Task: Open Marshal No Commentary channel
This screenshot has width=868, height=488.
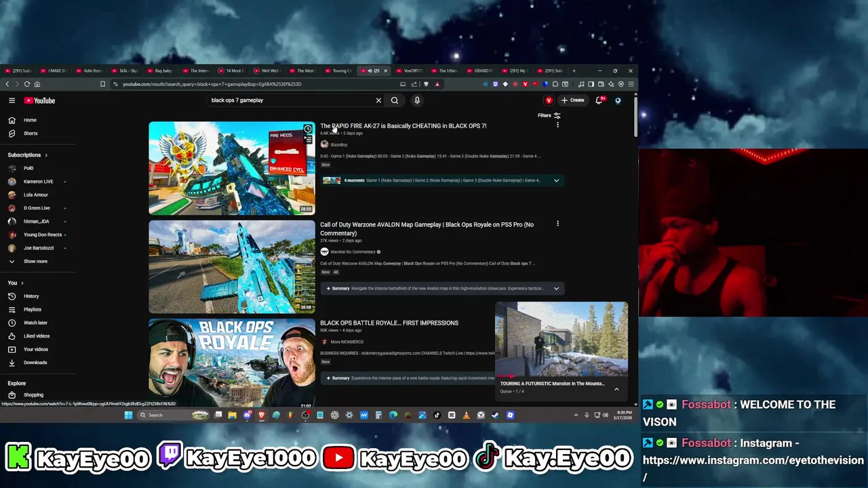Action: pos(352,252)
